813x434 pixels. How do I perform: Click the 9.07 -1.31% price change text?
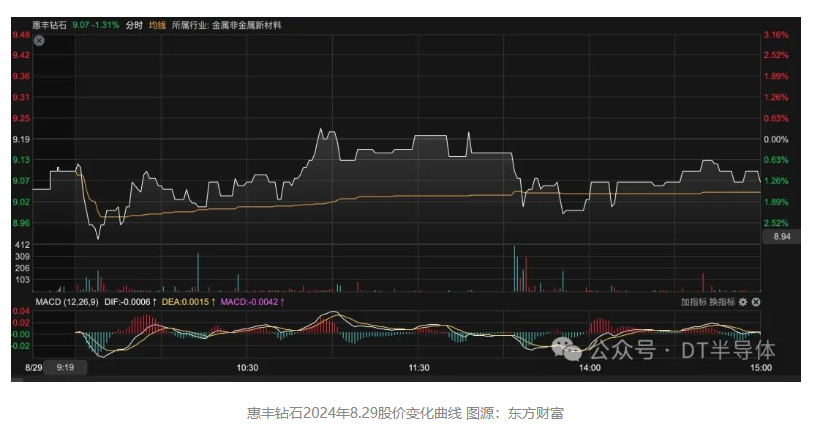pos(95,25)
